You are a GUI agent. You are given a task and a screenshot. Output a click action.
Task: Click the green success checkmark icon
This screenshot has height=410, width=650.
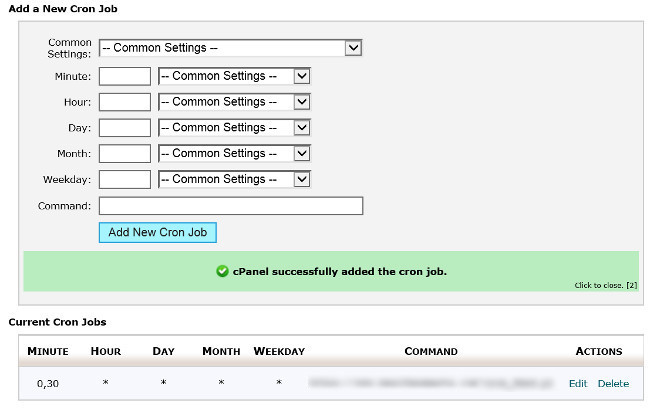(x=221, y=271)
